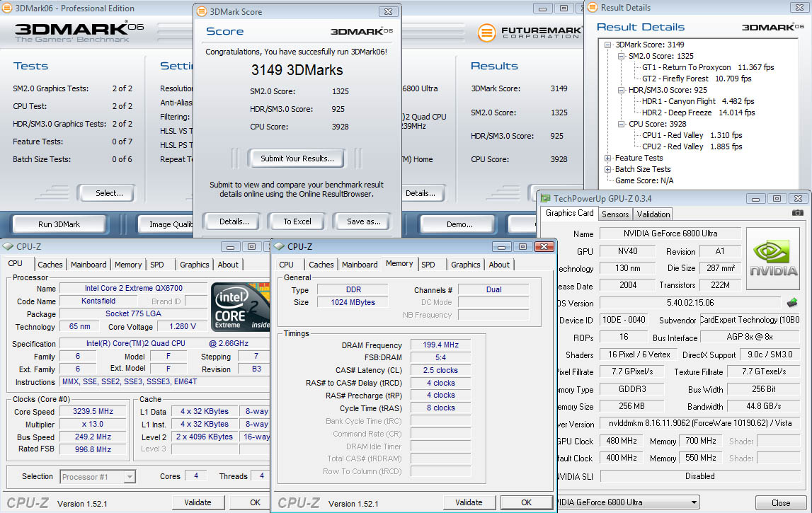Click the Intel Core 2 Extreme logo
812x513 pixels.
click(x=240, y=306)
